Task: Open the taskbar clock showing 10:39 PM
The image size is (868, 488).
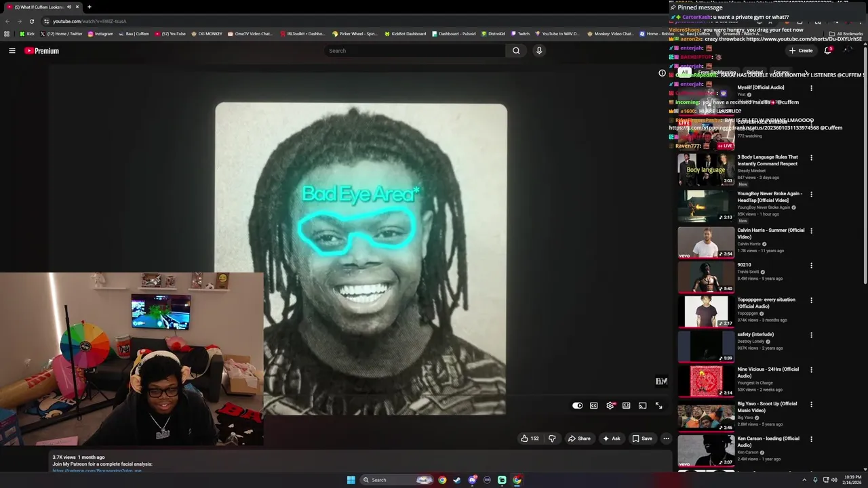Action: tap(852, 480)
